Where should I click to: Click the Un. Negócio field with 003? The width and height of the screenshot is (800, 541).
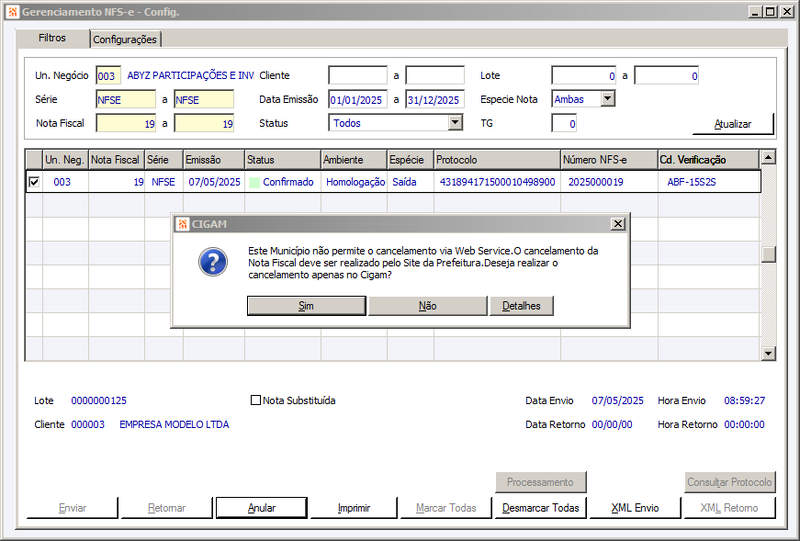click(108, 76)
